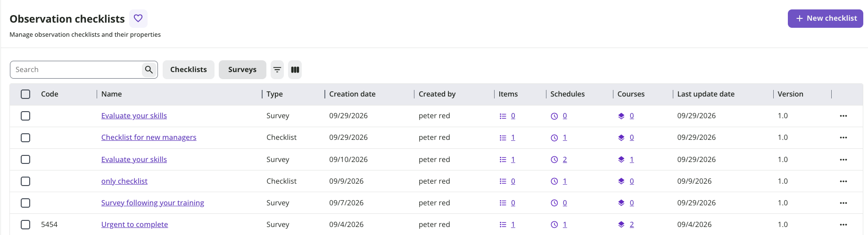Open Evaluate your skills link created 09/10/2026
This screenshot has width=868, height=235.
(134, 160)
